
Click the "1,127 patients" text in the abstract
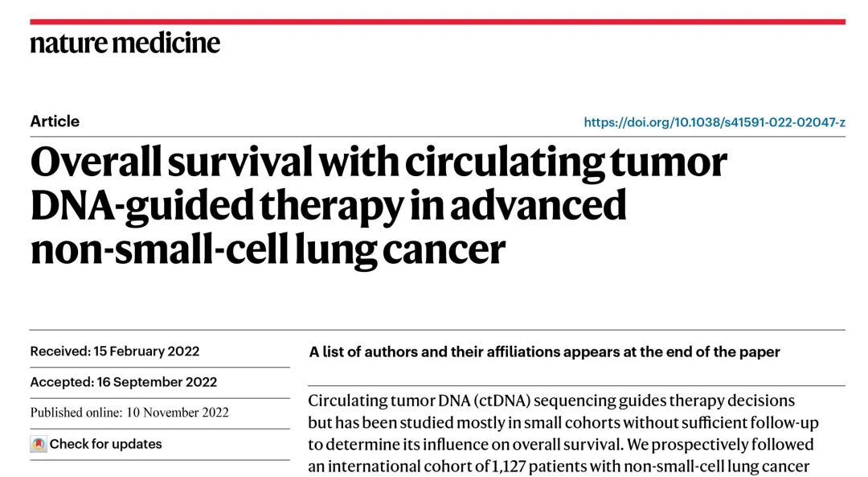542,467
